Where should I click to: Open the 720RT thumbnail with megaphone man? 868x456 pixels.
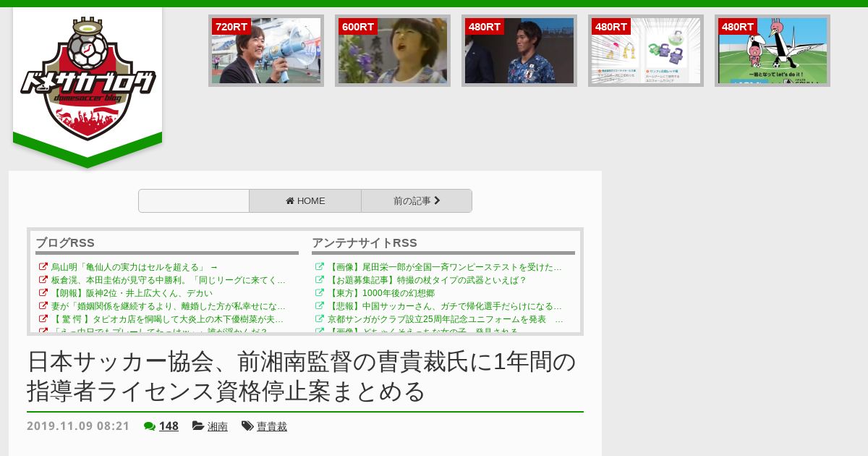click(266, 51)
